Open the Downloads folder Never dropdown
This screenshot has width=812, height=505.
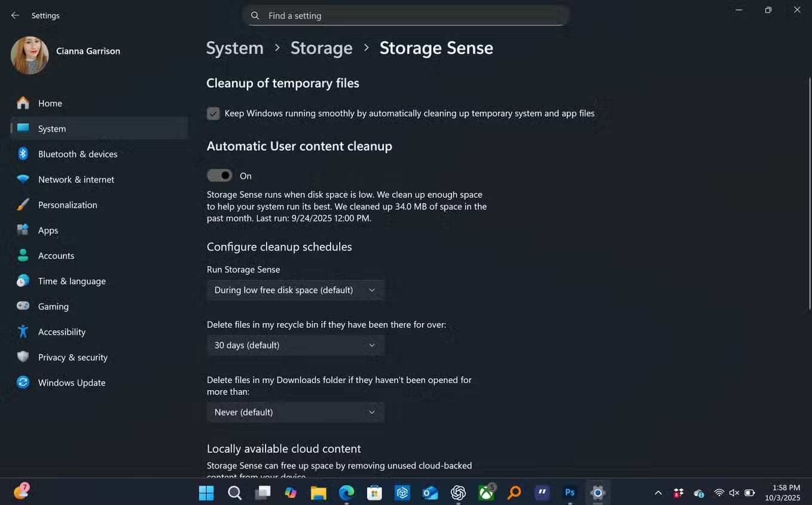(295, 412)
